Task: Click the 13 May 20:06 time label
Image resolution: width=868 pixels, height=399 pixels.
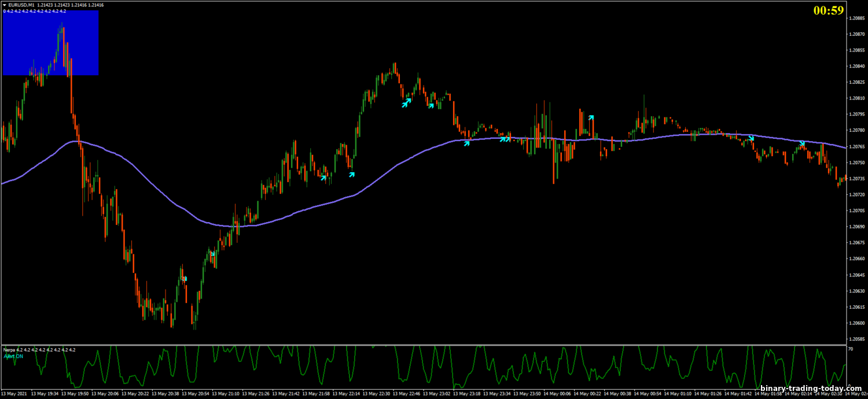Action: [105, 394]
